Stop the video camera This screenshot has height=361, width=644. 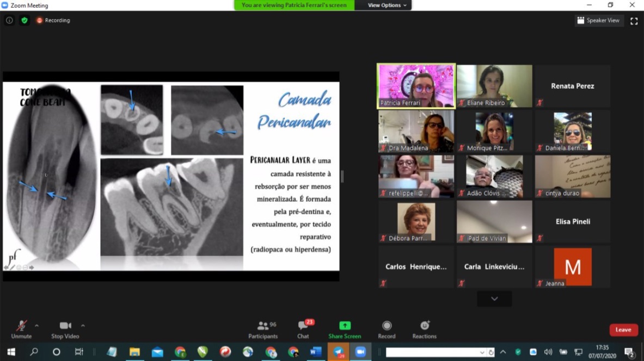(x=65, y=329)
